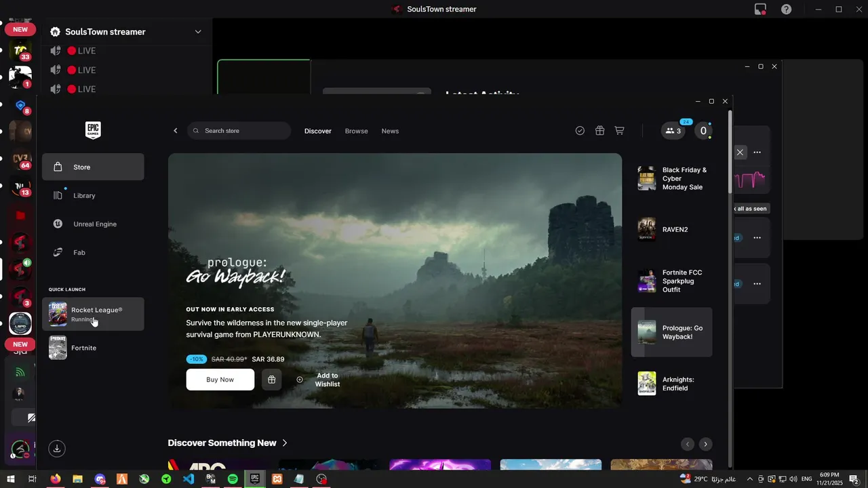Switch to the Browse tab
The height and width of the screenshot is (488, 868).
(x=357, y=131)
